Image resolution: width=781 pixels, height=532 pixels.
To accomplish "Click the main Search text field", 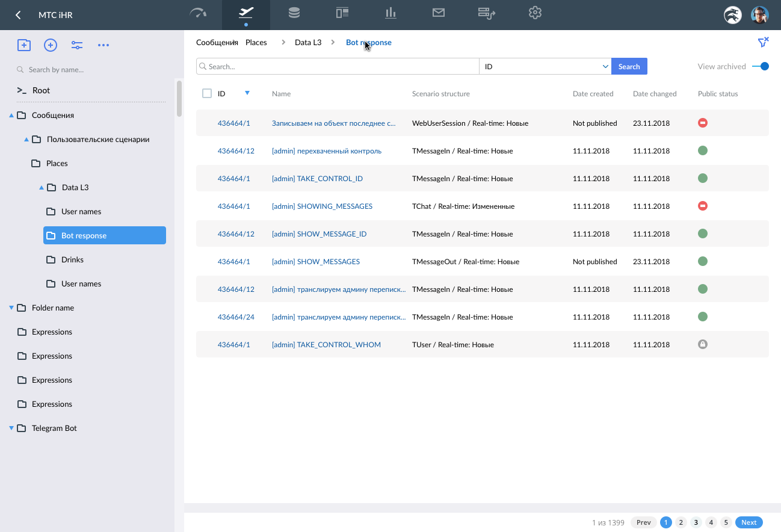I will (338, 66).
